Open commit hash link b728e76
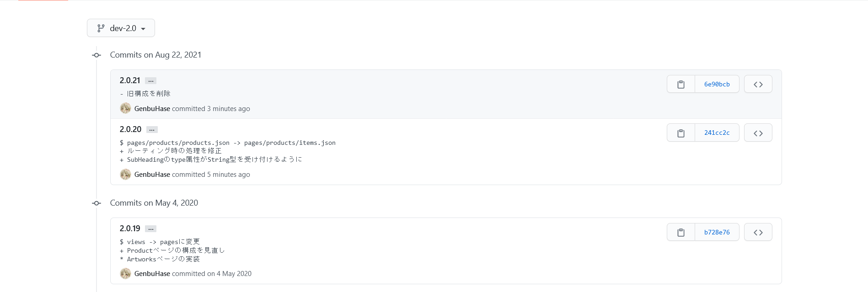868x292 pixels. point(717,232)
